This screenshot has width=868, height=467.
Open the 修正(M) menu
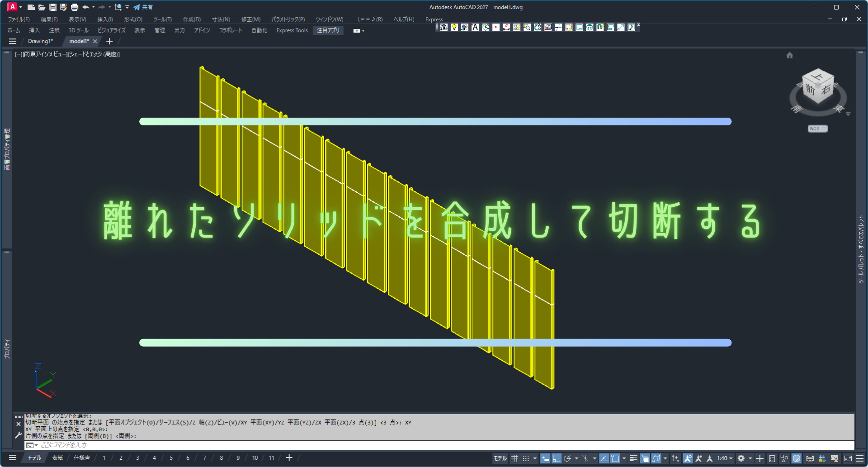point(250,19)
